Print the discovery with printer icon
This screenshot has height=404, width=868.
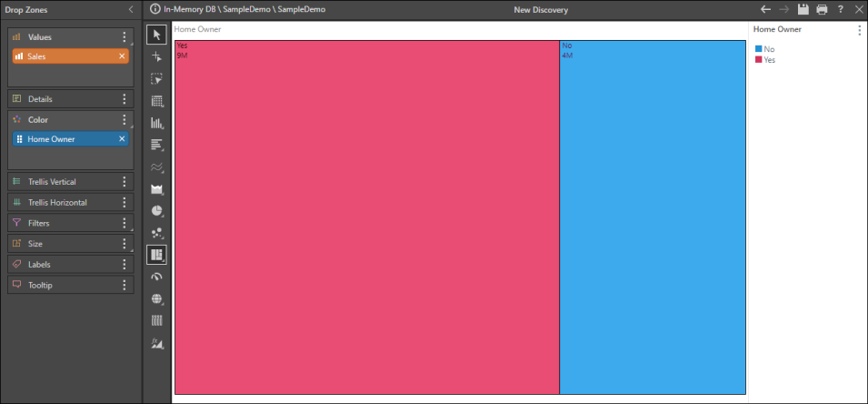[822, 9]
